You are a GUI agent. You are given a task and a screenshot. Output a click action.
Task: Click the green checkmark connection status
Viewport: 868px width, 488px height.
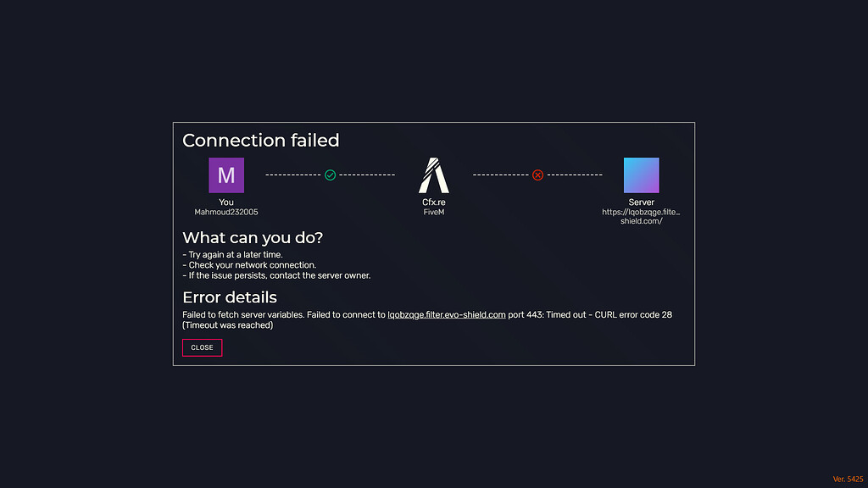pyautogui.click(x=330, y=175)
